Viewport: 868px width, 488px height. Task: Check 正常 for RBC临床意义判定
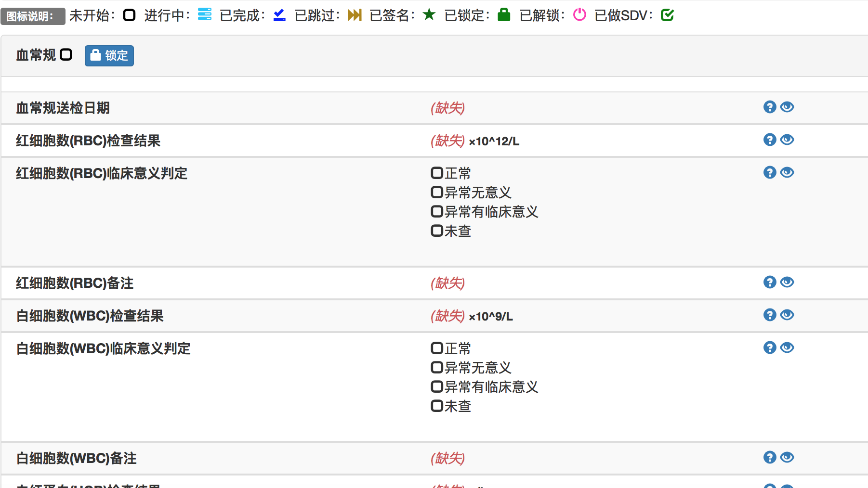coord(437,173)
